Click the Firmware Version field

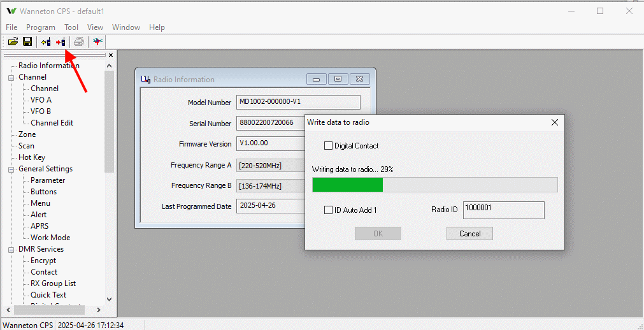270,144
